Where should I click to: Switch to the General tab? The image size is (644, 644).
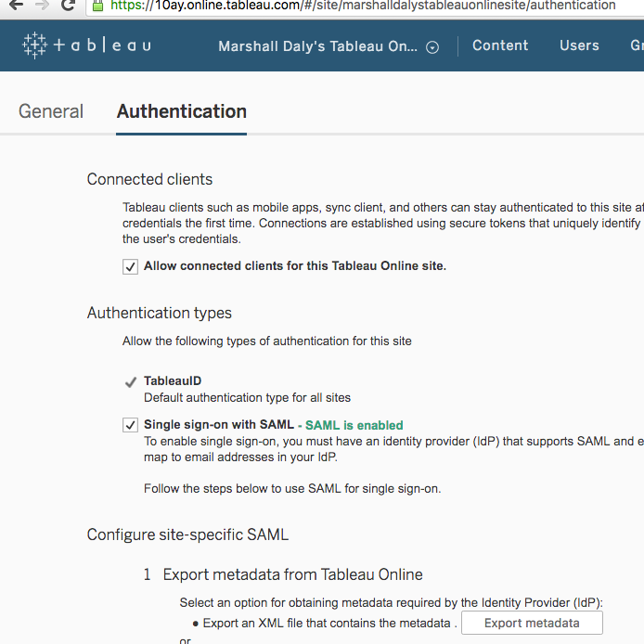[51, 111]
